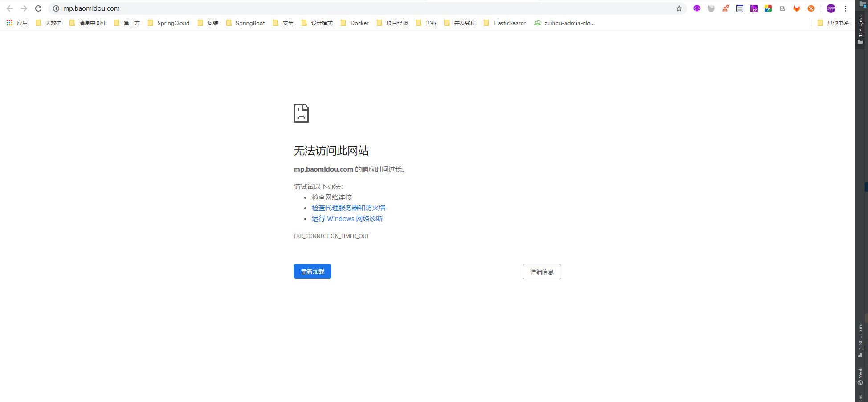This screenshot has width=868, height=402.
Task: Open the purple 炳宇 profile avatar
Action: 831,8
